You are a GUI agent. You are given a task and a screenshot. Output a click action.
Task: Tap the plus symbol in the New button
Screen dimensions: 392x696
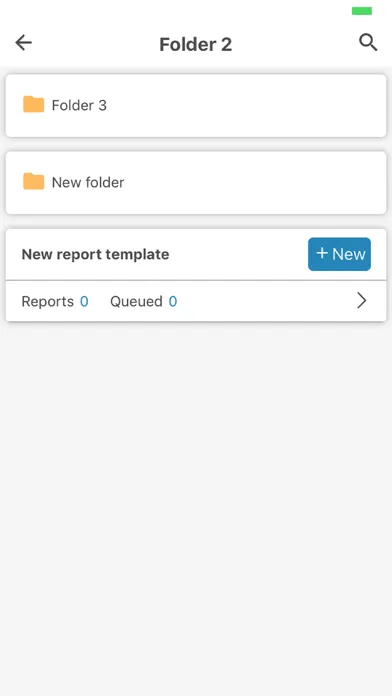[x=322, y=253]
